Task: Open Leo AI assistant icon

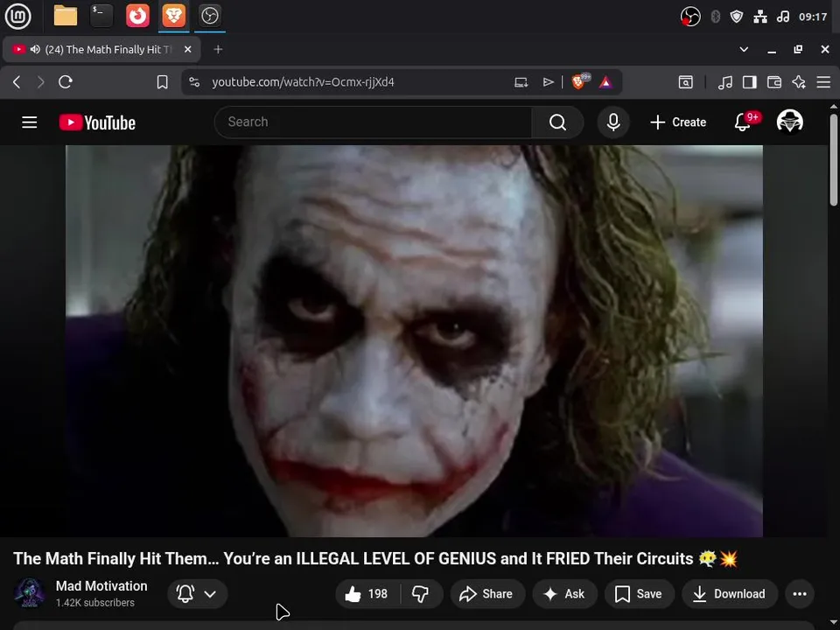Action: [x=799, y=82]
